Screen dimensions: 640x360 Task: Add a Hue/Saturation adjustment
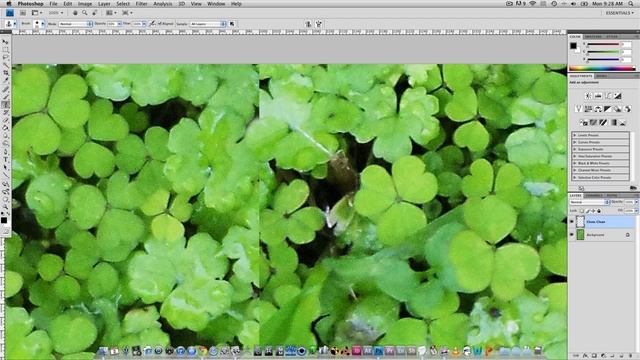pyautogui.click(x=588, y=109)
